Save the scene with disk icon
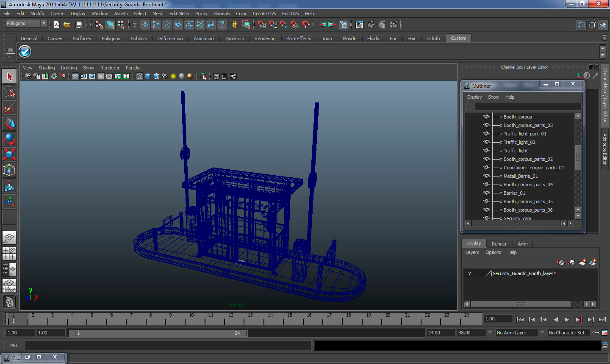The image size is (610, 364). pos(78,25)
